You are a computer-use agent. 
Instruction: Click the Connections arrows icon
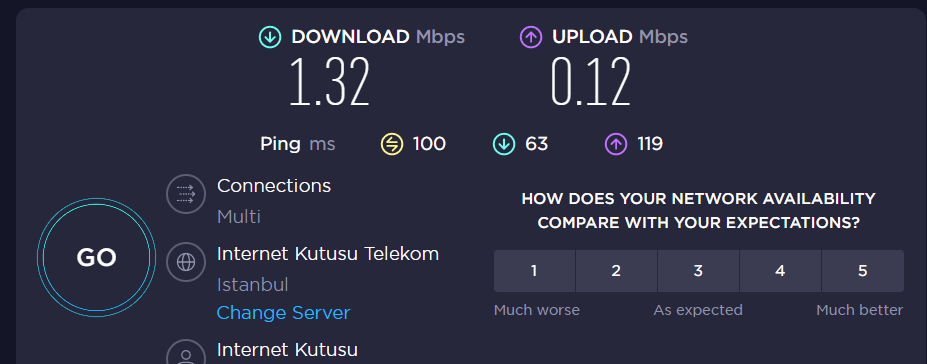[186, 193]
